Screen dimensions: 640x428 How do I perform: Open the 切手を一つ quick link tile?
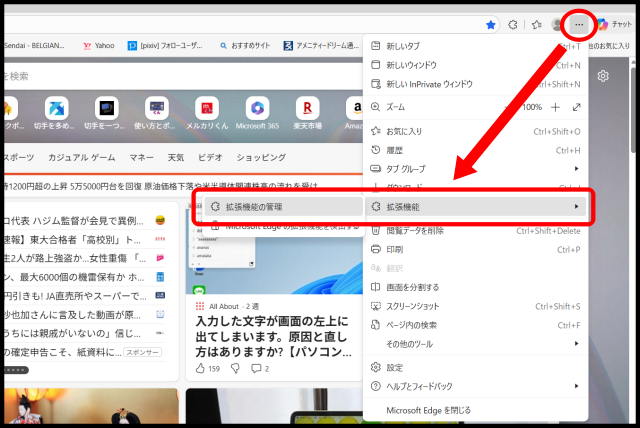click(x=106, y=113)
